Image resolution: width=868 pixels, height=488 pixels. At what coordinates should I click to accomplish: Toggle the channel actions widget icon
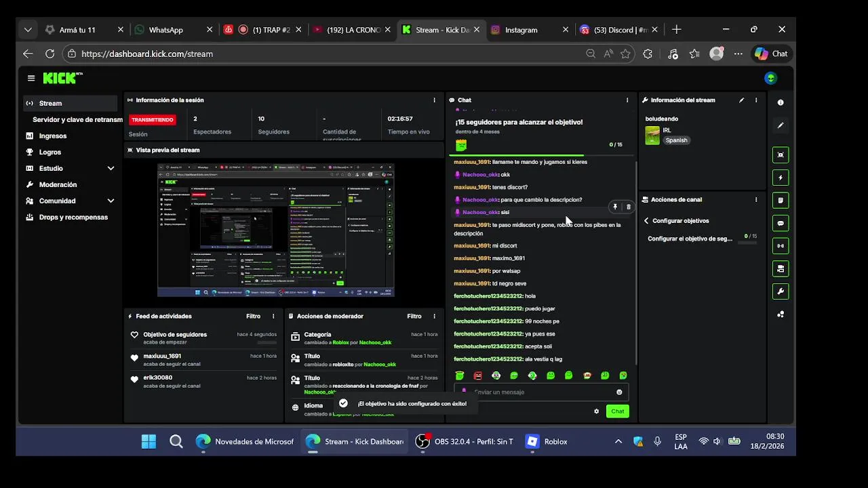click(781, 268)
